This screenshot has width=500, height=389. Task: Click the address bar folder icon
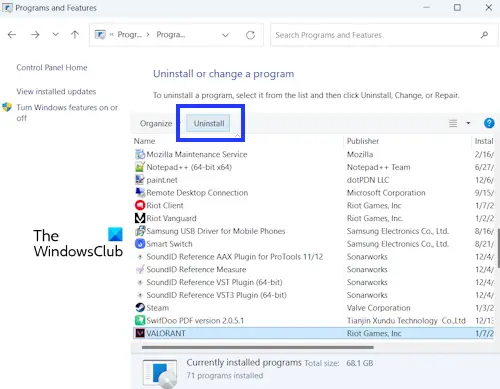(100, 35)
